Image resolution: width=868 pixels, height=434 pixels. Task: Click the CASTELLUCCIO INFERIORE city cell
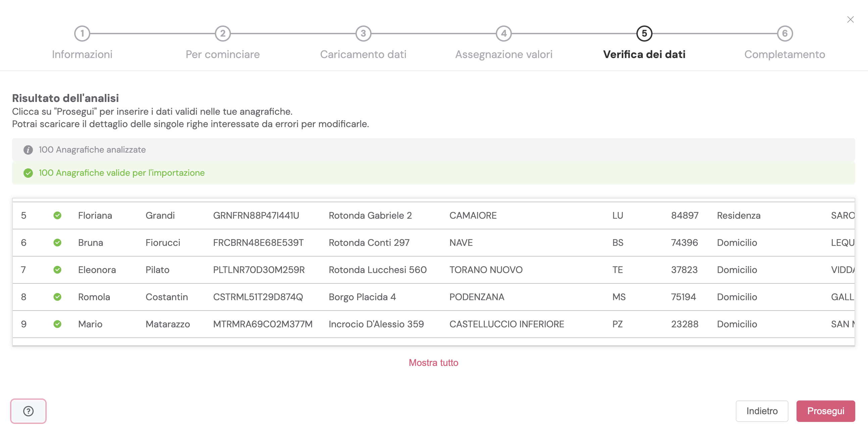pyautogui.click(x=507, y=324)
